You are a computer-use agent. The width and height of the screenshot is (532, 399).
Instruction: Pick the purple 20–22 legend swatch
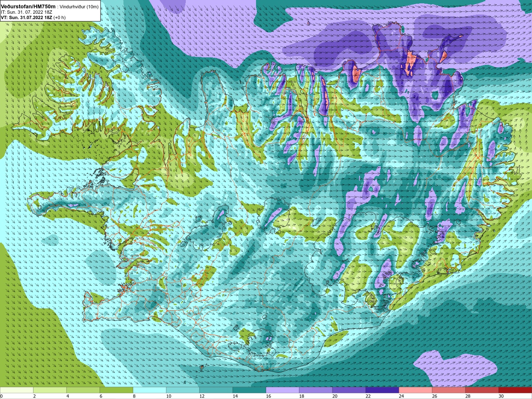[x=349, y=390]
